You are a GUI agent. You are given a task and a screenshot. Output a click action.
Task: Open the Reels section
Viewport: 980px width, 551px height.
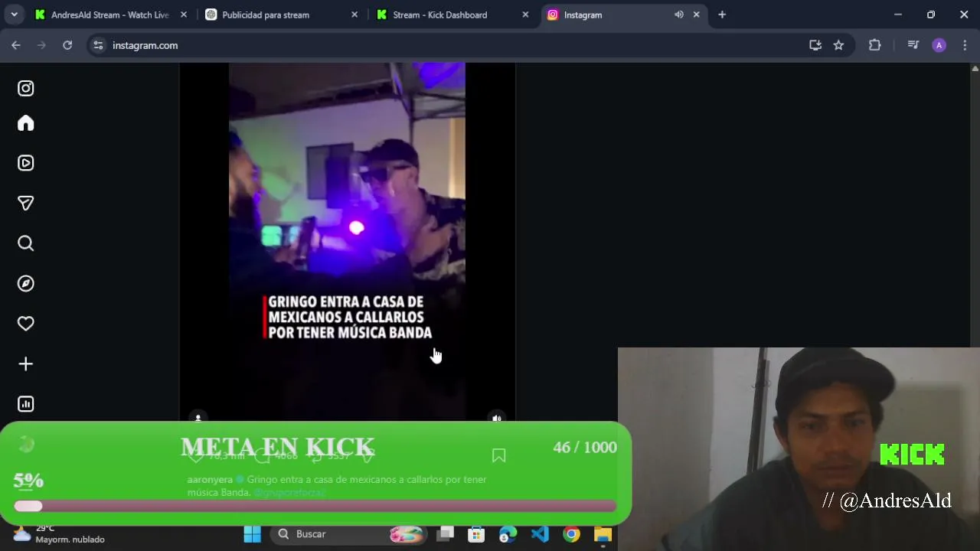click(26, 163)
